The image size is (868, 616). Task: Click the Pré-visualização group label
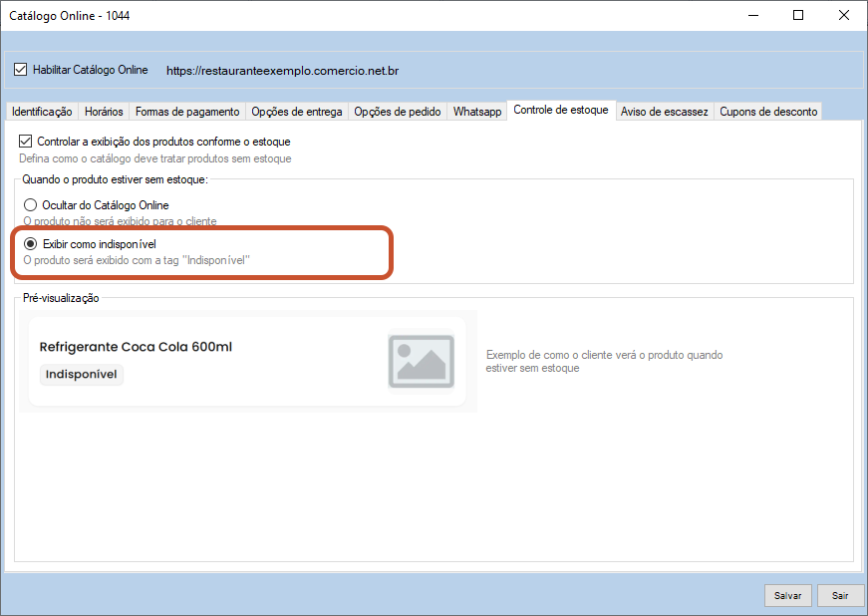pos(61,298)
